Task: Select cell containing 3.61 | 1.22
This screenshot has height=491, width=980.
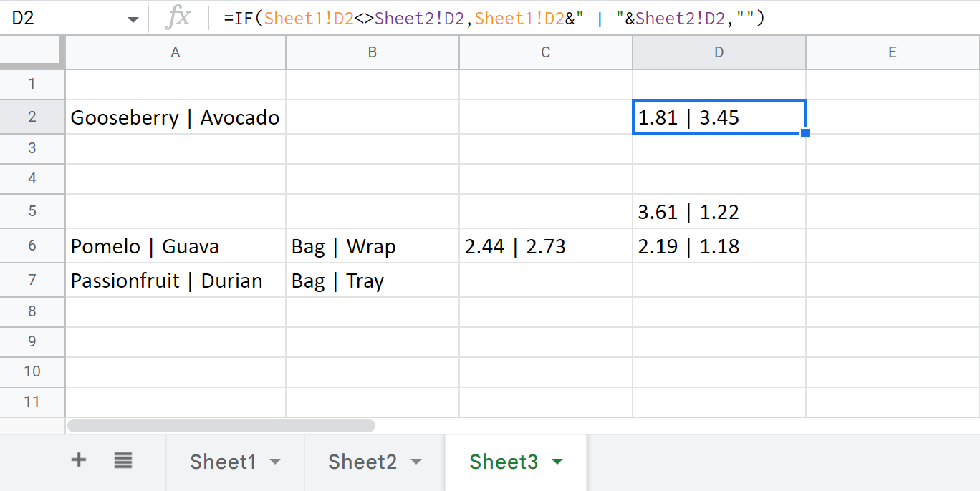Action: (x=719, y=211)
